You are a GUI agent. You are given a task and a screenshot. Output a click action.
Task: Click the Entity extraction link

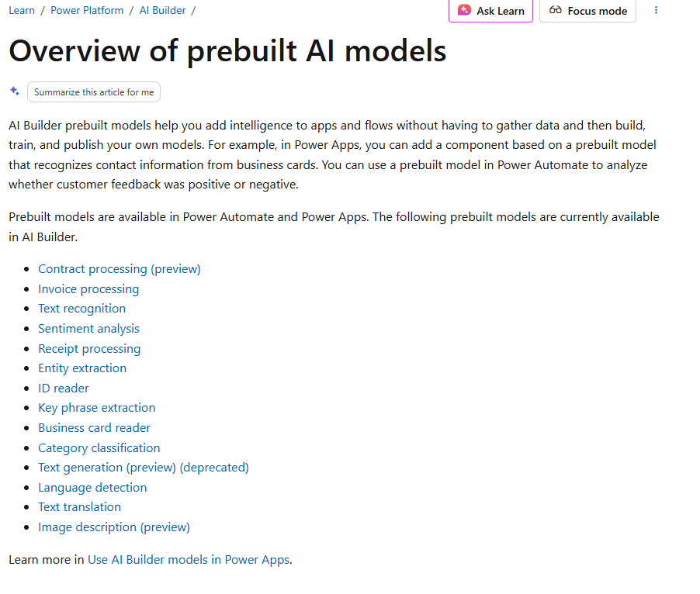(81, 368)
